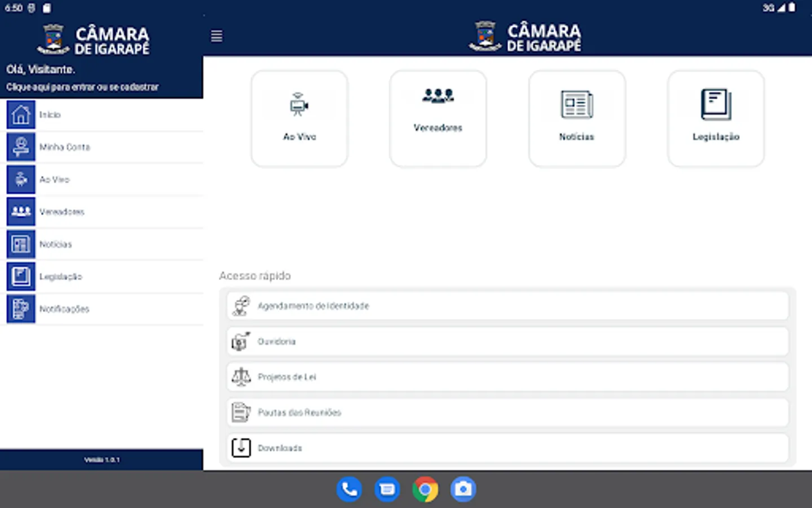Click 'Clique aqui para entrar ou se cadastrar'
Image resolution: width=812 pixels, height=508 pixels.
pyautogui.click(x=82, y=87)
